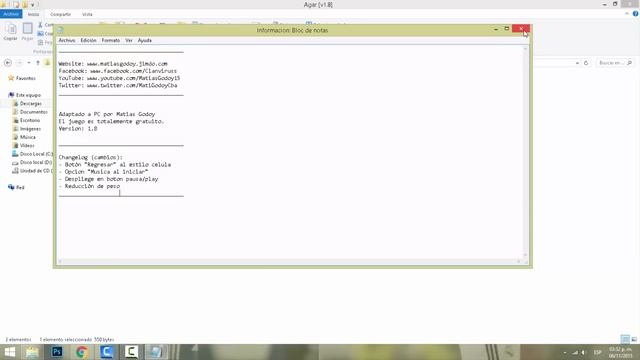The width and height of the screenshot is (640, 360).
Task: Minimize the Informacion Notepad window
Action: click(x=496, y=29)
